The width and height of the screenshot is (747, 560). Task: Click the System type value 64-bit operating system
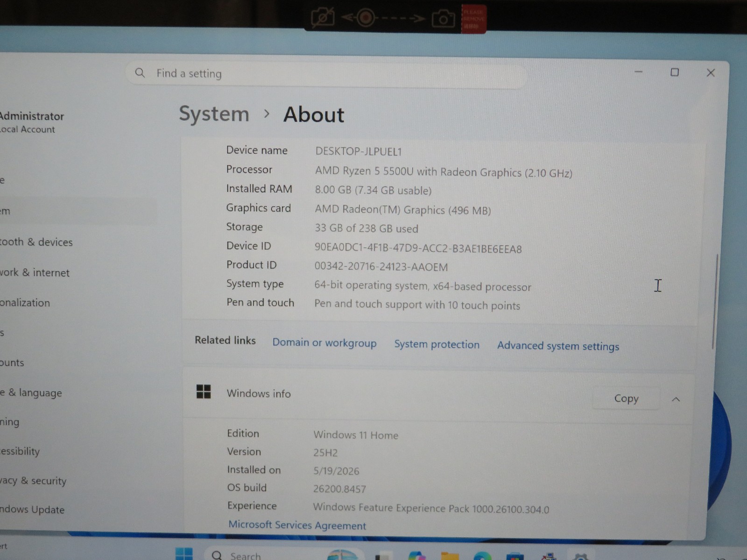point(423,286)
